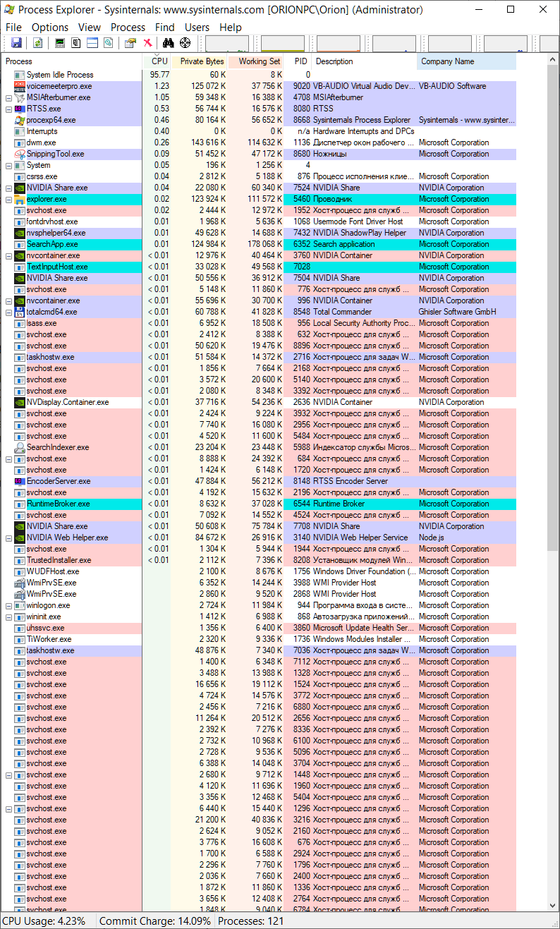Click the totalcmd64.exe floppy icon
This screenshot has height=929, width=560.
[20, 312]
